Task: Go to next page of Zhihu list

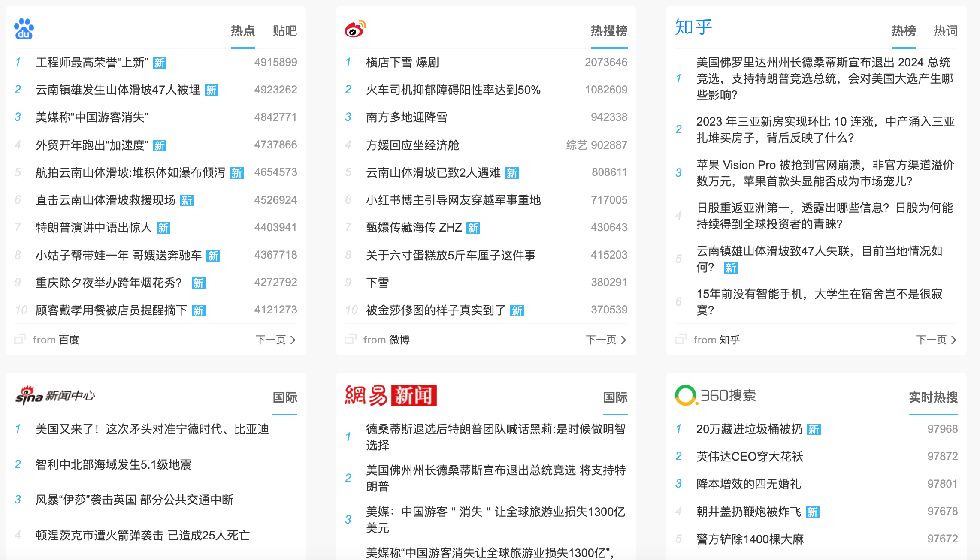Action: tap(936, 340)
